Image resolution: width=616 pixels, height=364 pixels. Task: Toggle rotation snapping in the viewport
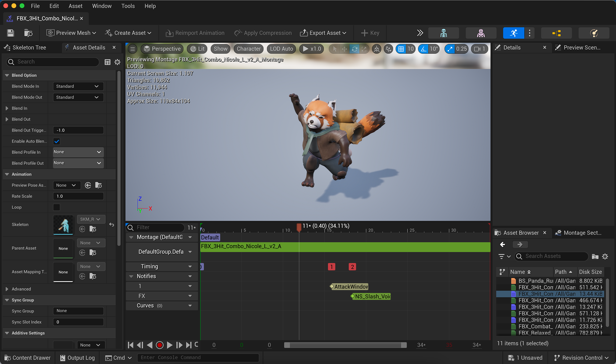[424, 49]
